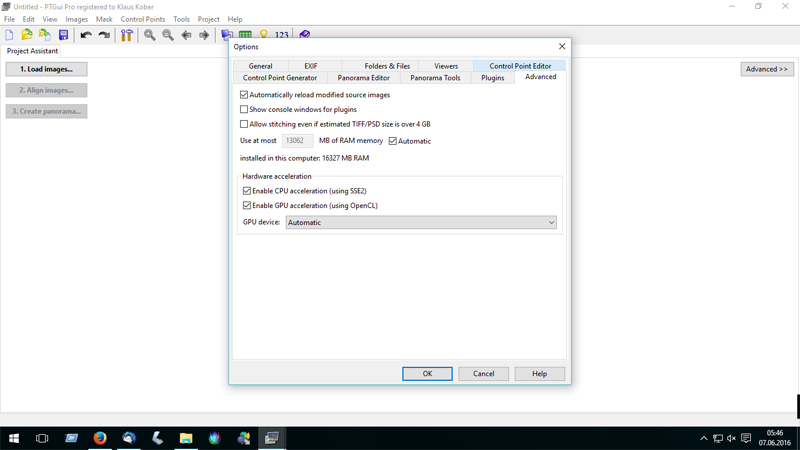Uncheck the Automatic RAM memory checkbox

(393, 141)
